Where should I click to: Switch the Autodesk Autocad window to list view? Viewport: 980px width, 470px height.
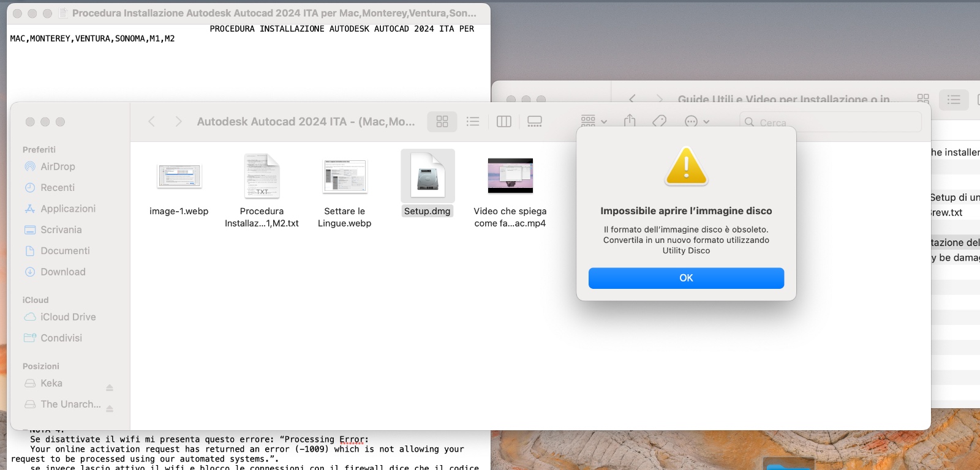(x=473, y=122)
